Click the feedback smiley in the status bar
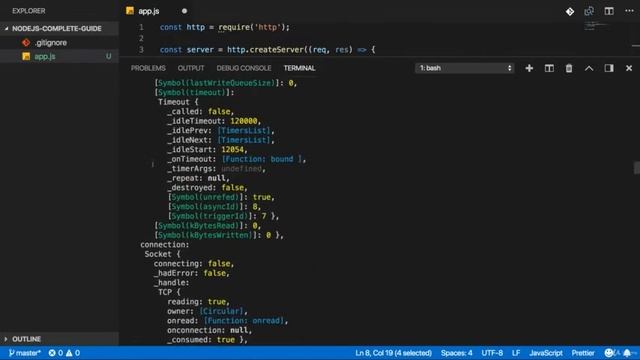Screen dimensions: 640x360 tap(609, 353)
